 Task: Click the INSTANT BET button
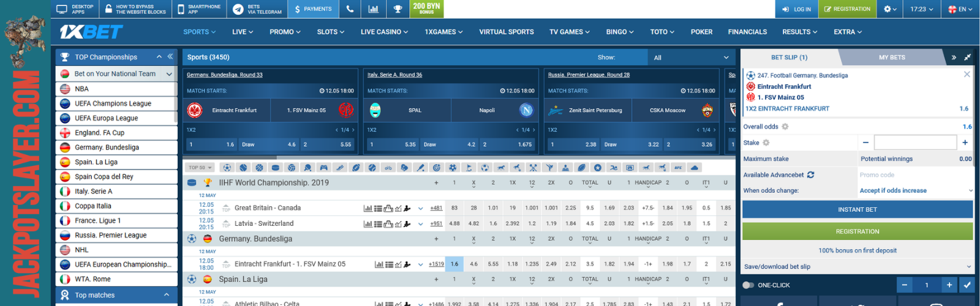coord(858,209)
